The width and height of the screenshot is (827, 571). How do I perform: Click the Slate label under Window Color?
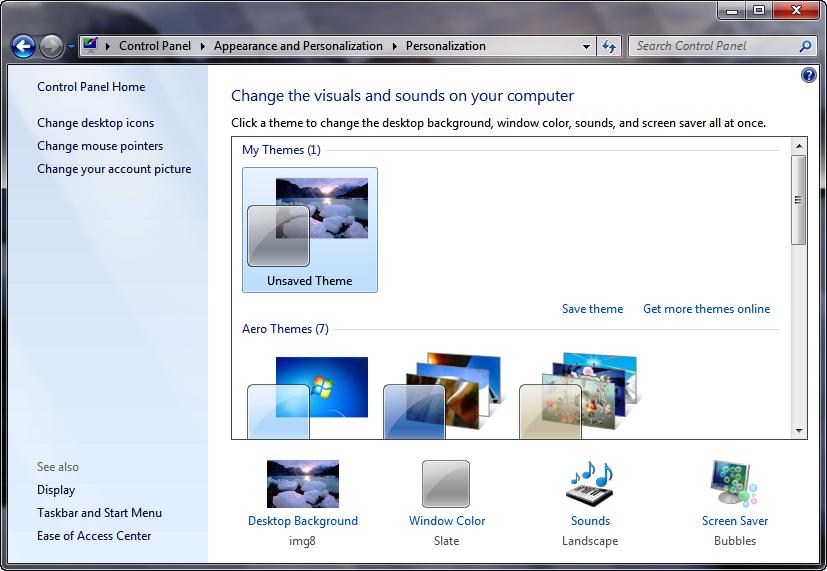(x=446, y=541)
